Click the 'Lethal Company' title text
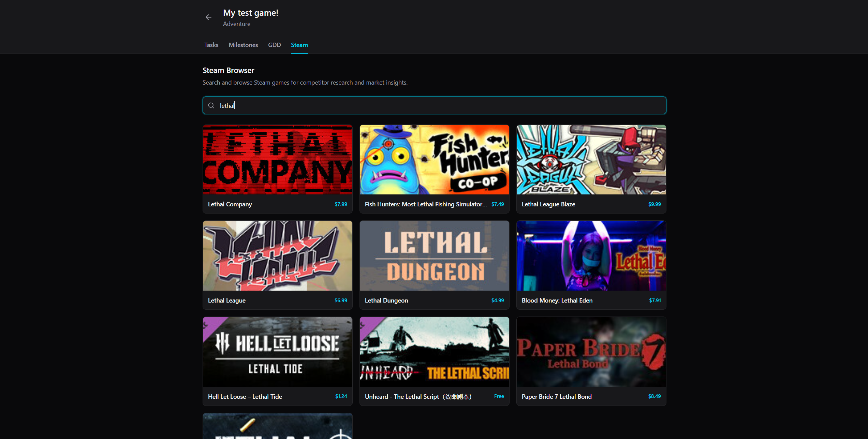Image resolution: width=868 pixels, height=439 pixels. 230,204
